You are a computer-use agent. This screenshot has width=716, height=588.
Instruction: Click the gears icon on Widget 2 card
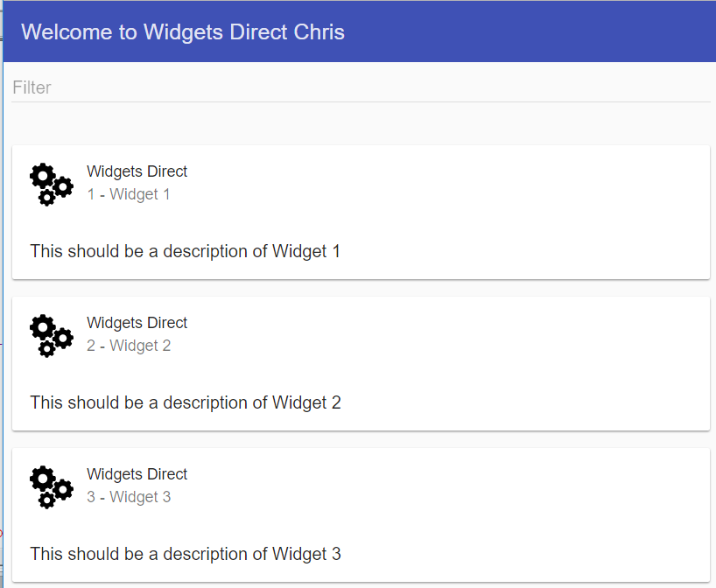pos(51,335)
